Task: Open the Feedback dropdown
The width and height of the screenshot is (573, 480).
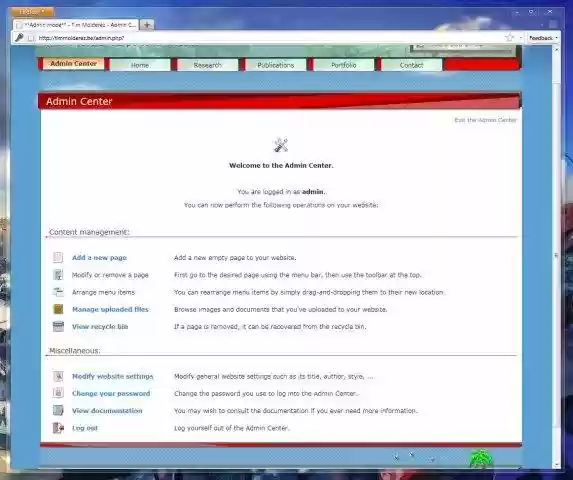Action: coord(543,38)
